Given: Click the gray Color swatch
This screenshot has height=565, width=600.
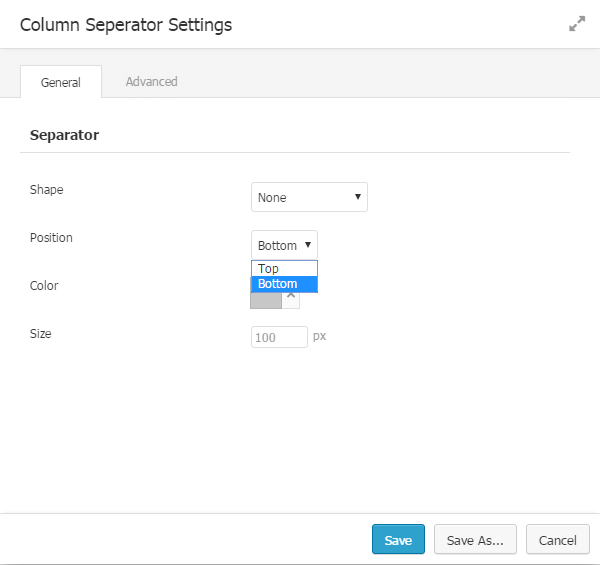Looking at the screenshot, I should (266, 300).
